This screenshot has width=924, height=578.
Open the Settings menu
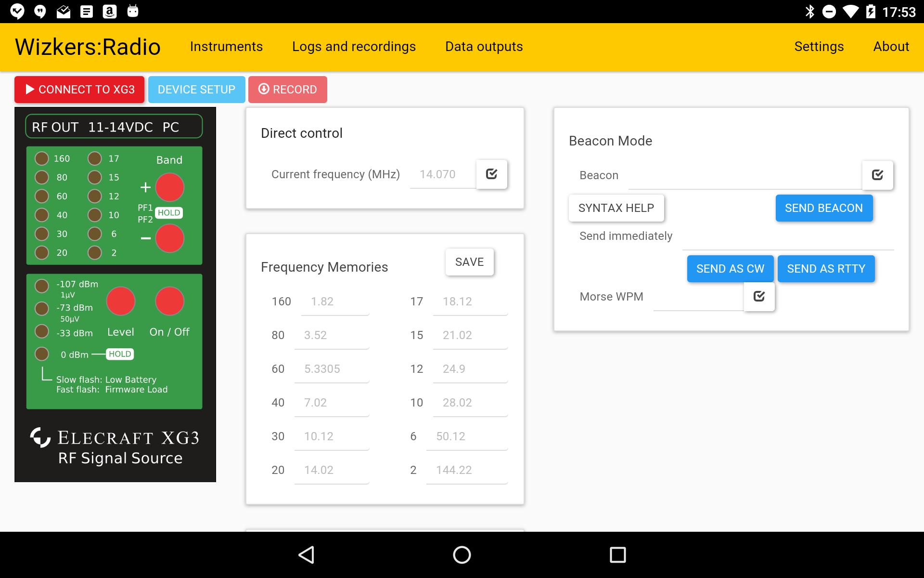click(x=819, y=47)
